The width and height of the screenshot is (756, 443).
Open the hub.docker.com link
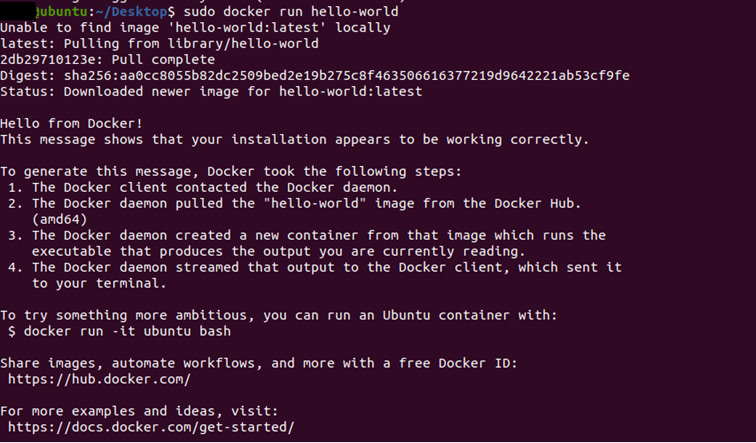99,380
